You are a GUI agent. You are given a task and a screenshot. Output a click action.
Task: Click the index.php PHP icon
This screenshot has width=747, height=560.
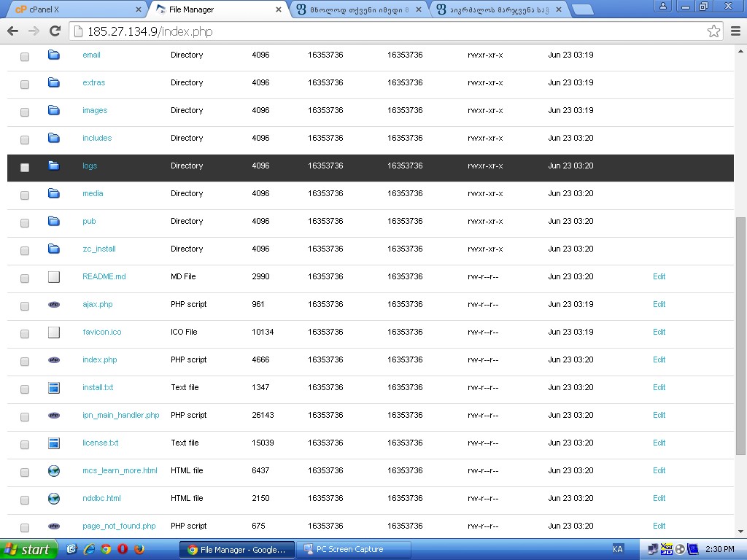[x=54, y=359]
